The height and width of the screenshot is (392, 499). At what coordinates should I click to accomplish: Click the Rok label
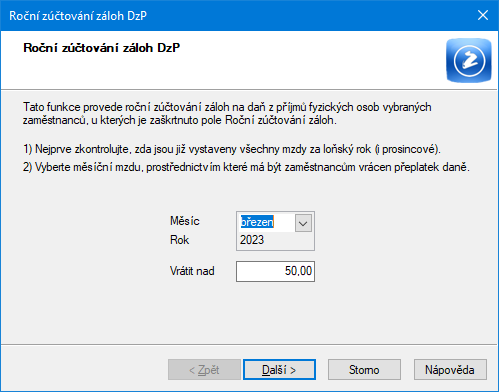(179, 240)
